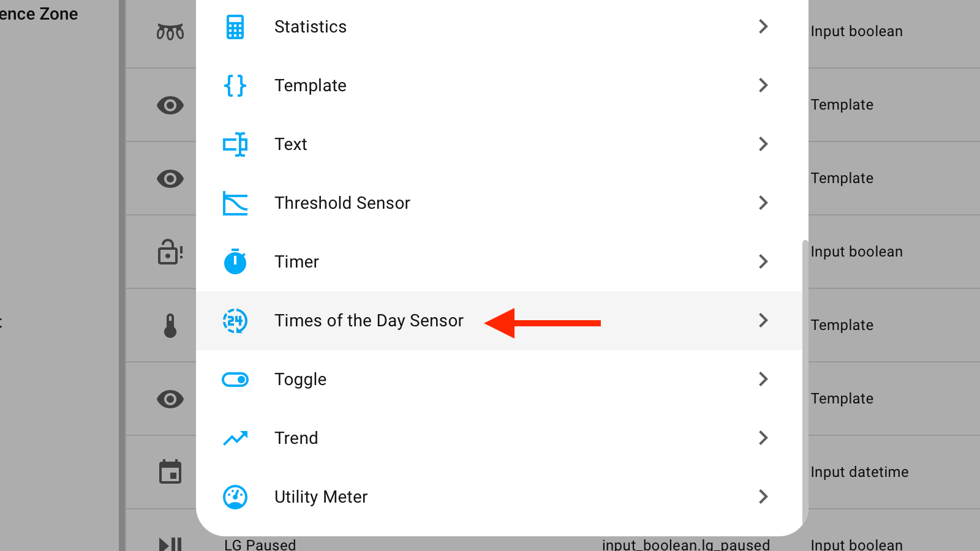The height and width of the screenshot is (551, 980).
Task: Expand the Utility Meter chevron arrow
Action: pos(763,497)
